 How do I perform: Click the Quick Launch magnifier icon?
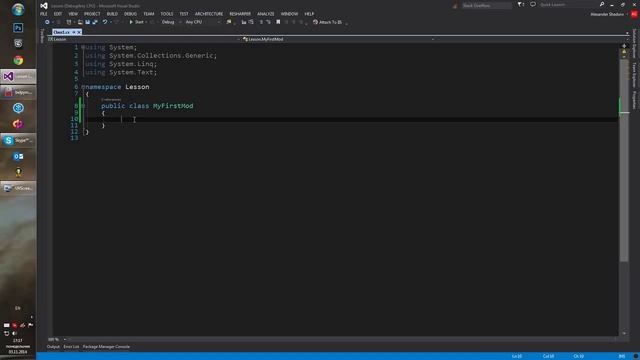pyautogui.click(x=602, y=4)
